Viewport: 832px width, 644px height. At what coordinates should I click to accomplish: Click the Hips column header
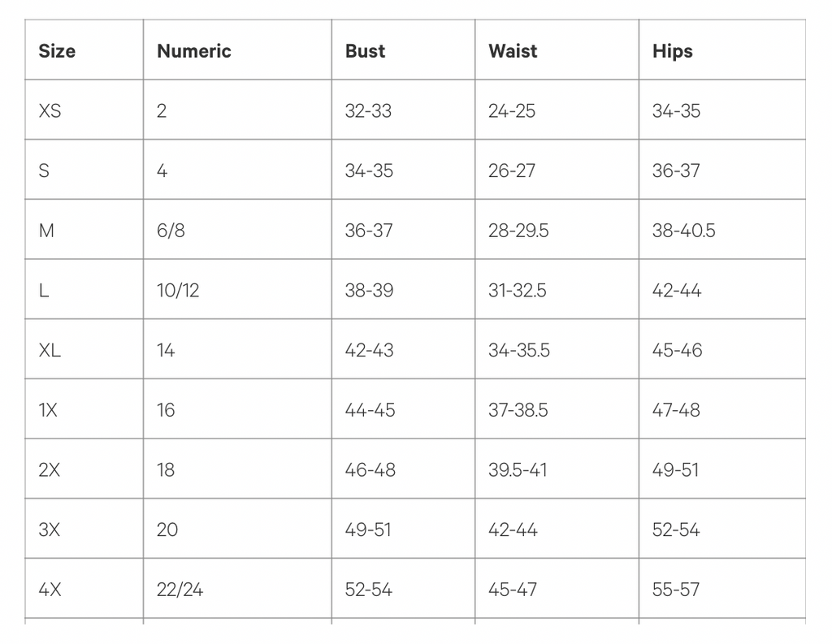click(672, 51)
